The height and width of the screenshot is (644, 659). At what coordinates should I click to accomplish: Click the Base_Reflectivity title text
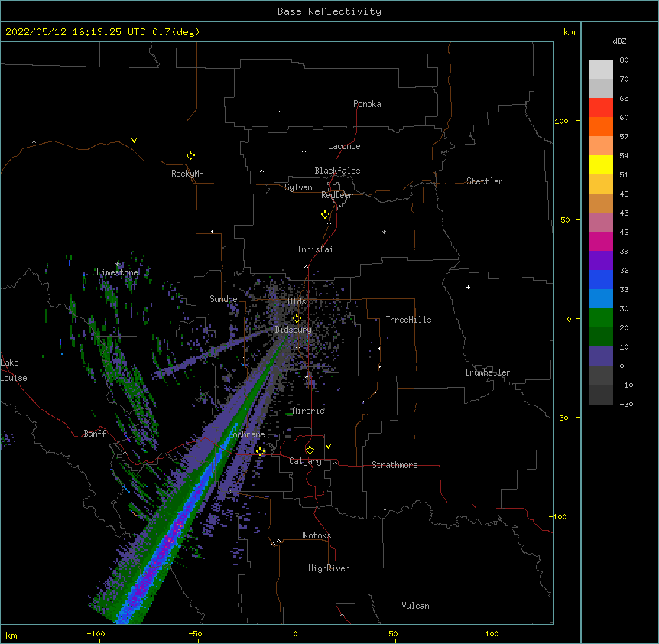329,11
